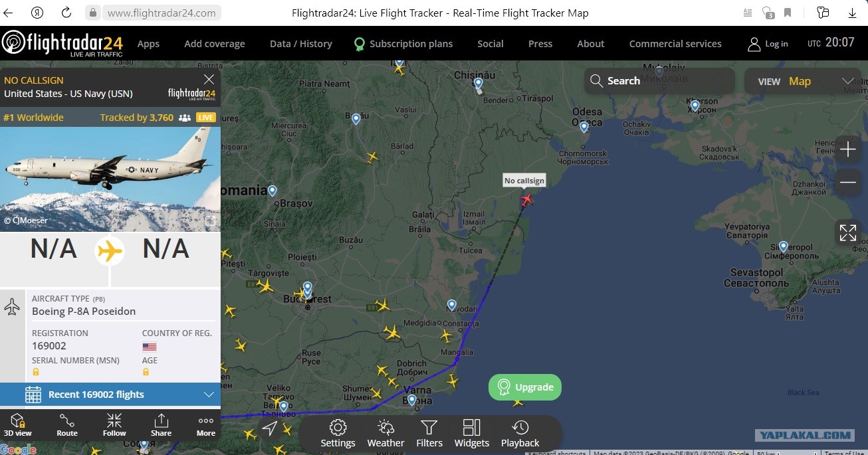
Task: Open the More options menu
Action: (206, 424)
